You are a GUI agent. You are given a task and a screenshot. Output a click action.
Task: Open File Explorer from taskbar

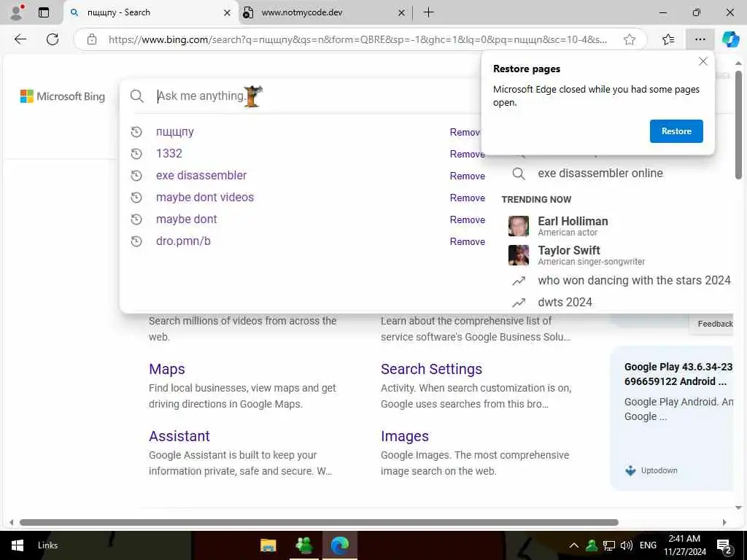pos(268,545)
